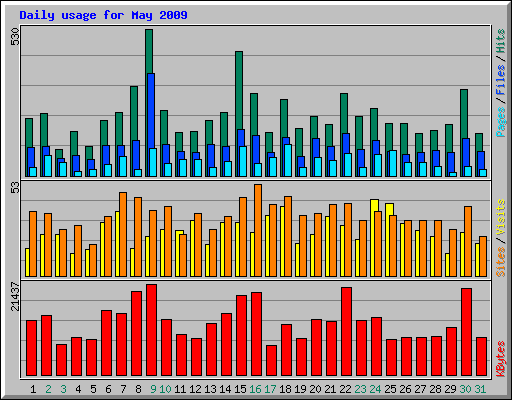Image resolution: width=512 pixels, height=400 pixels.
Task: Click the red KBytes bar for day 1
Action: 31,348
